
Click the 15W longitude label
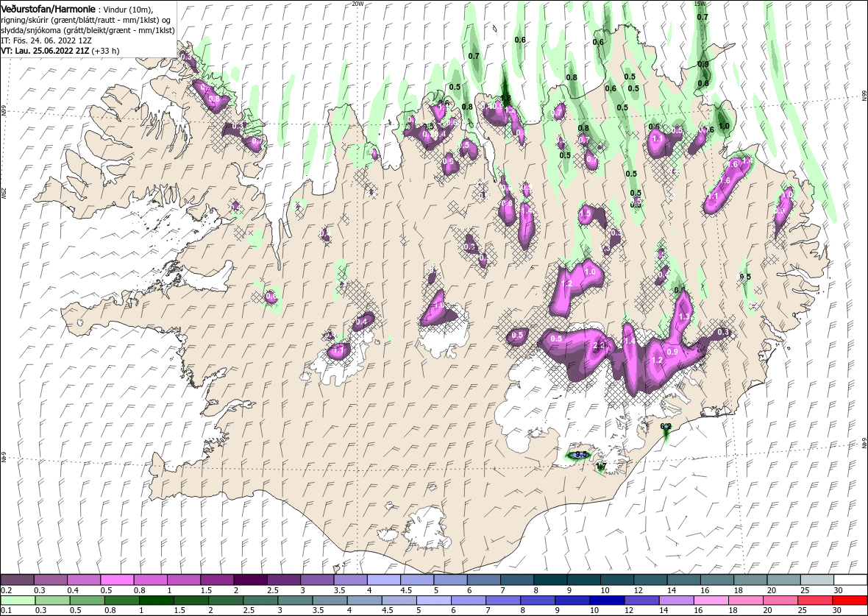[x=700, y=4]
